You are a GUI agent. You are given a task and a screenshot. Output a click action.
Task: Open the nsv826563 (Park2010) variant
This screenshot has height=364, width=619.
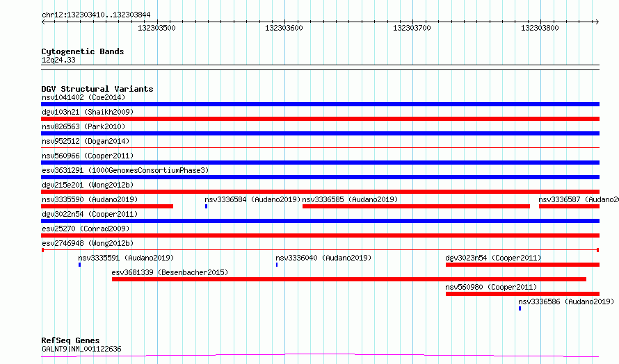83,126
